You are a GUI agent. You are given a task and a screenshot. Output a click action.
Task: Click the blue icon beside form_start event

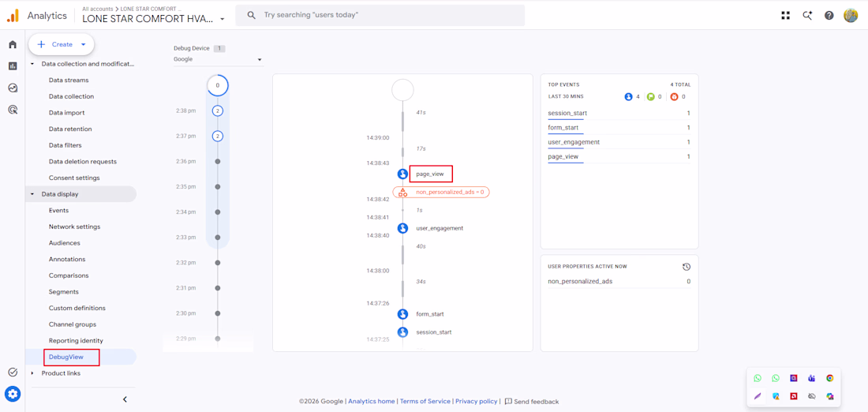[403, 314]
